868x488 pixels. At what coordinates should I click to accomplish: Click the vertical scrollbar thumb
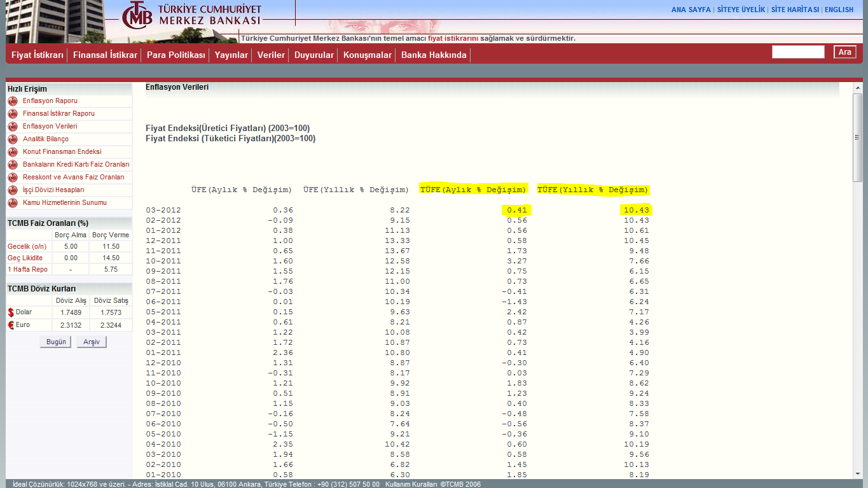pyautogui.click(x=857, y=137)
